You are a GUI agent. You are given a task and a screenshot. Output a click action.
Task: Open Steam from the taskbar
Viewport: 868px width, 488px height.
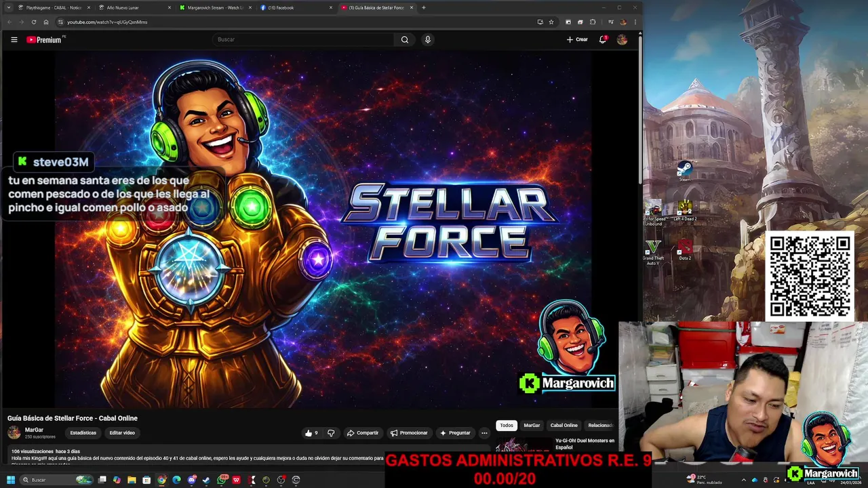tap(206, 480)
